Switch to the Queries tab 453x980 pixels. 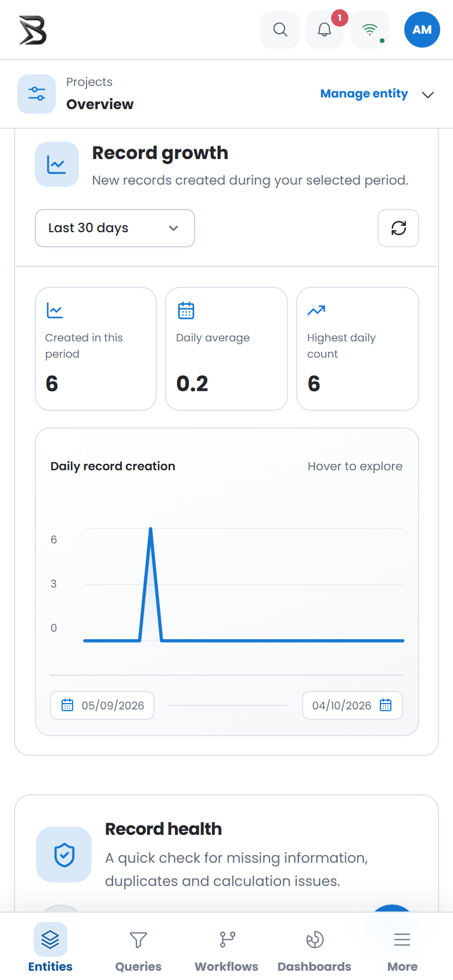point(138,947)
